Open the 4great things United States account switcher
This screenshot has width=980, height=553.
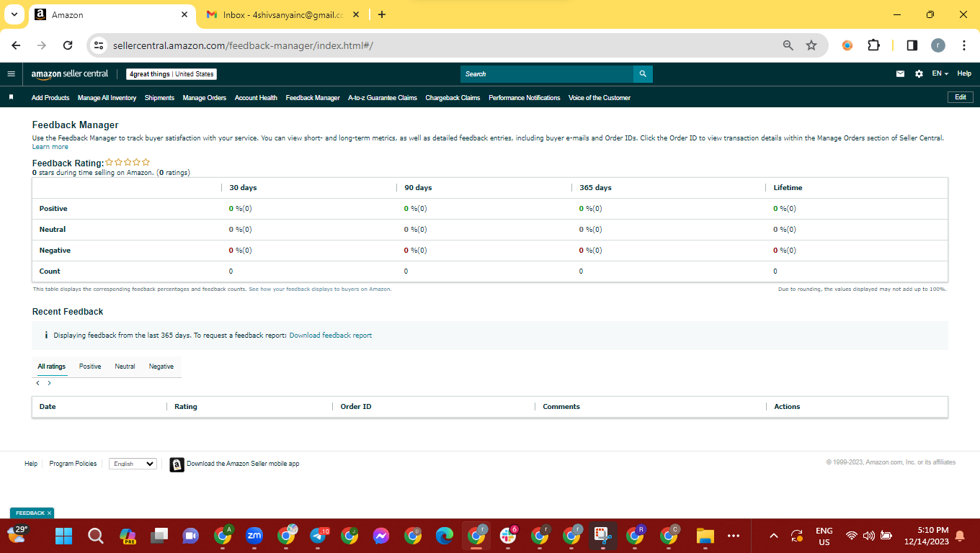coord(171,73)
